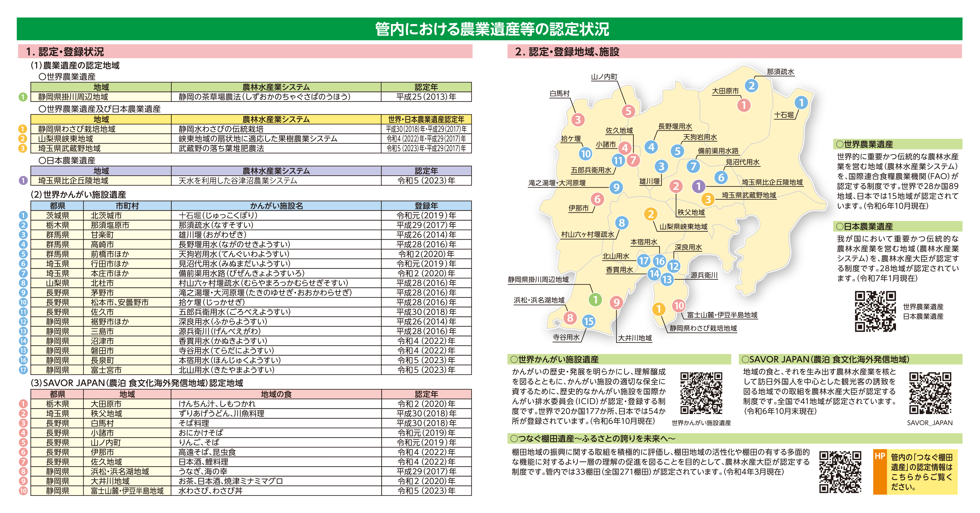The height and width of the screenshot is (513, 980).
Task: Select pink map marker 6 for 伊那市
Action: [597, 199]
